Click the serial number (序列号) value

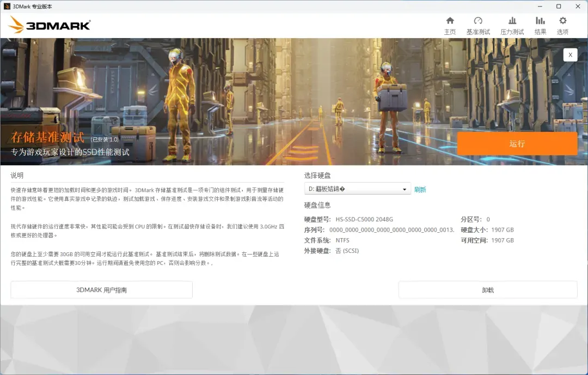[391, 230]
